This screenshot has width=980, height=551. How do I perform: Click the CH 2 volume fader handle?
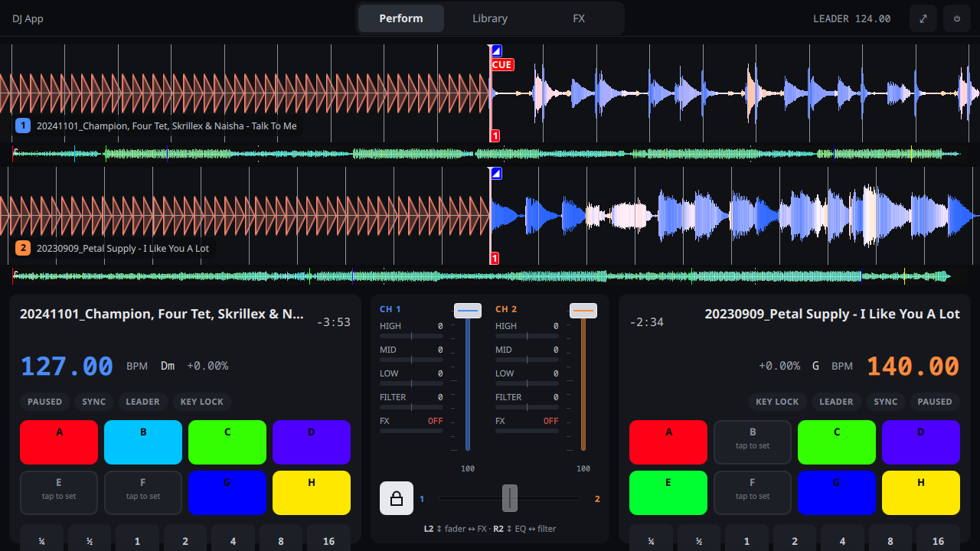click(583, 311)
